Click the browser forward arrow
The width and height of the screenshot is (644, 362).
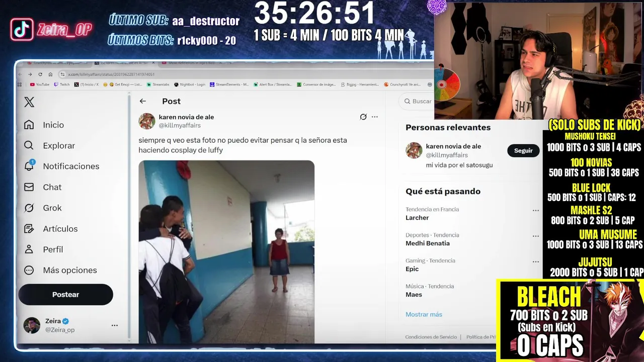pos(30,74)
